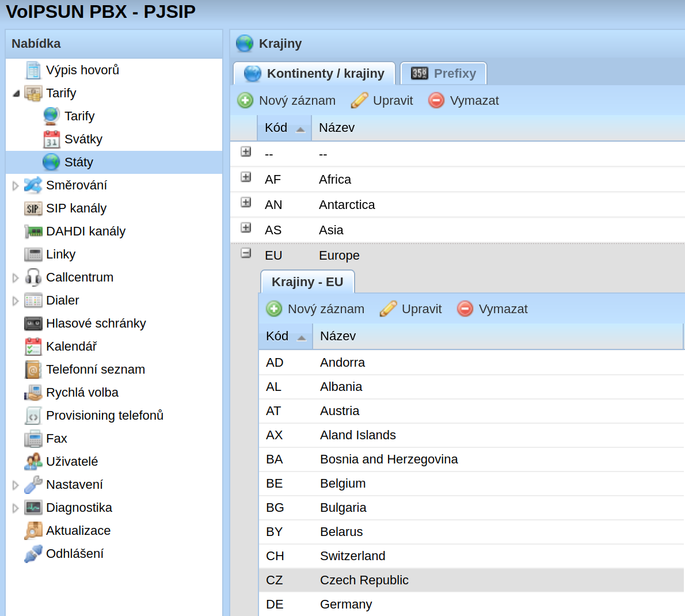Expand the Směrování tree node
The width and height of the screenshot is (685, 616).
pyautogui.click(x=16, y=186)
